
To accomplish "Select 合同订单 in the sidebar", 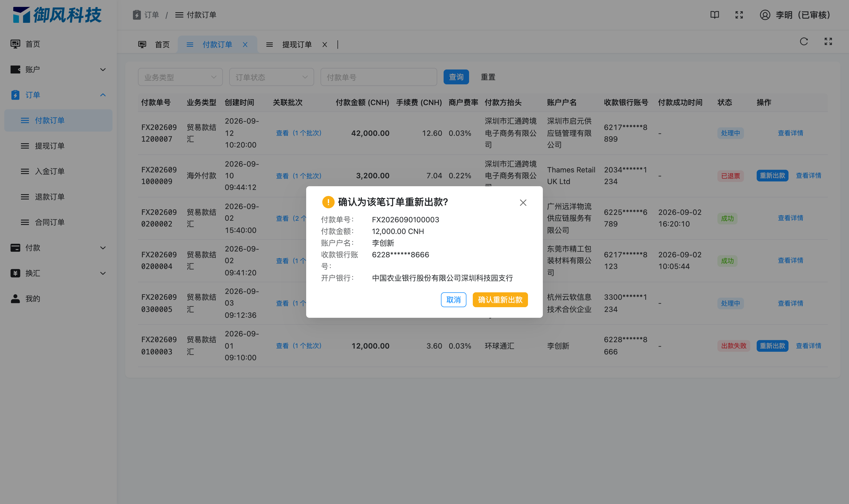I will (58, 222).
